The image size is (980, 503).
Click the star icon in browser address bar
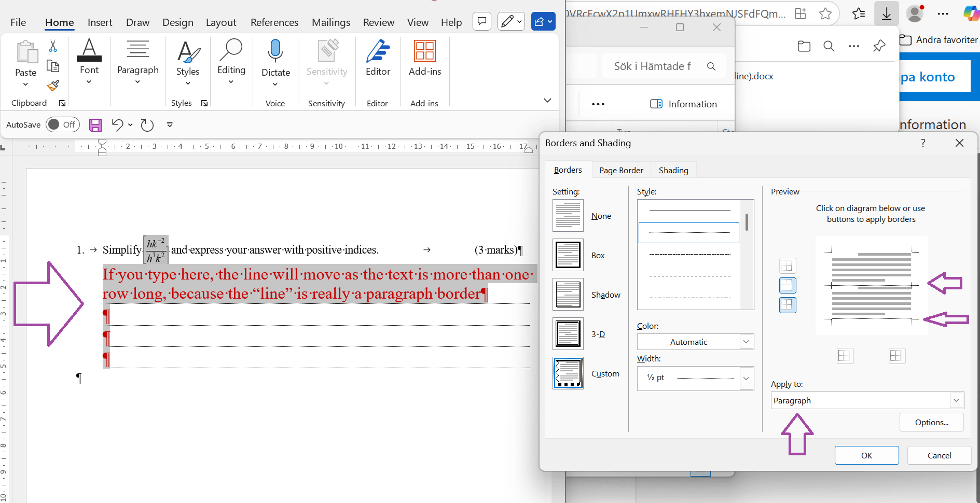pos(825,13)
